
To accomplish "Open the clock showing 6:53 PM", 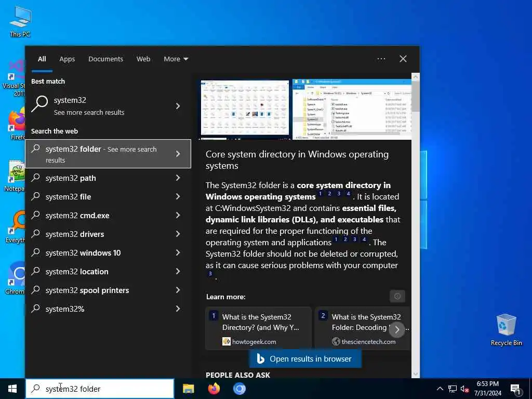I will click(x=487, y=389).
